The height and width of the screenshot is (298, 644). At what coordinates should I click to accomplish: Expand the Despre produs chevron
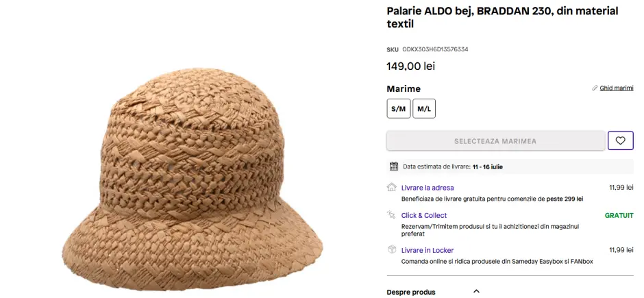pyautogui.click(x=476, y=291)
